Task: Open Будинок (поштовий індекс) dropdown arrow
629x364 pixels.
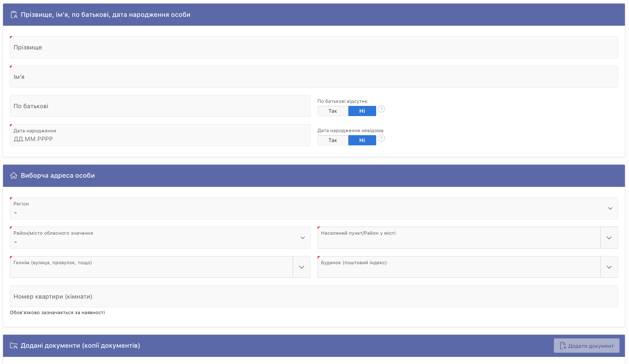Action: point(609,267)
